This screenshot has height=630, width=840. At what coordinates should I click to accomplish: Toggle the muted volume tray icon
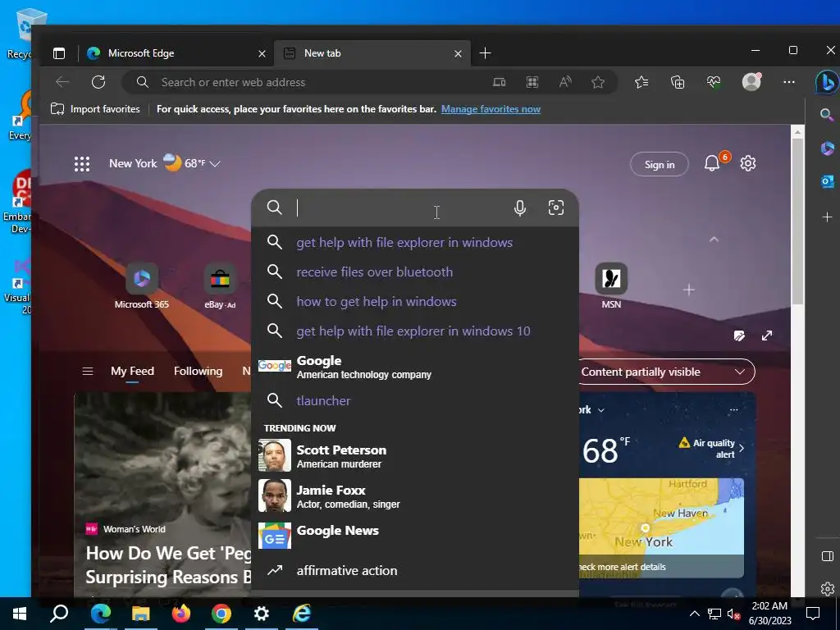click(733, 614)
